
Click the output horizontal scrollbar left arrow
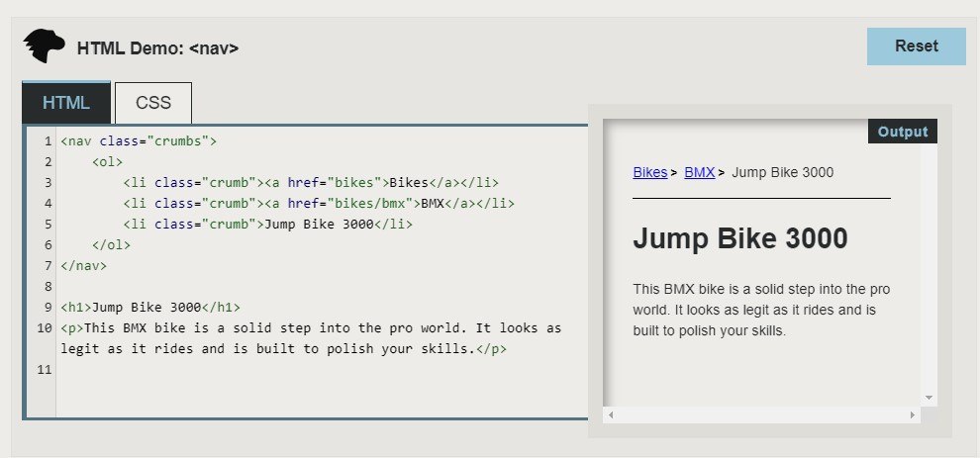611,414
